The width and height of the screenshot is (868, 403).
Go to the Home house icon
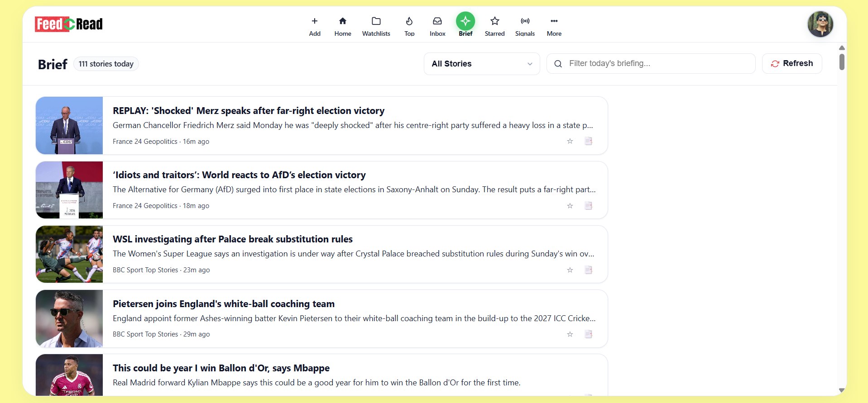[343, 21]
